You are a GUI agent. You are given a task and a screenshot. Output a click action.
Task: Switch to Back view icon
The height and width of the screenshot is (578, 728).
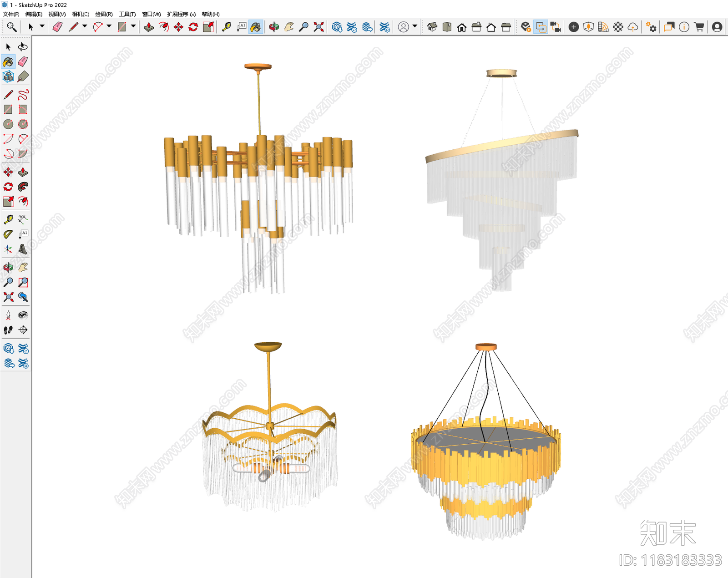[491, 27]
